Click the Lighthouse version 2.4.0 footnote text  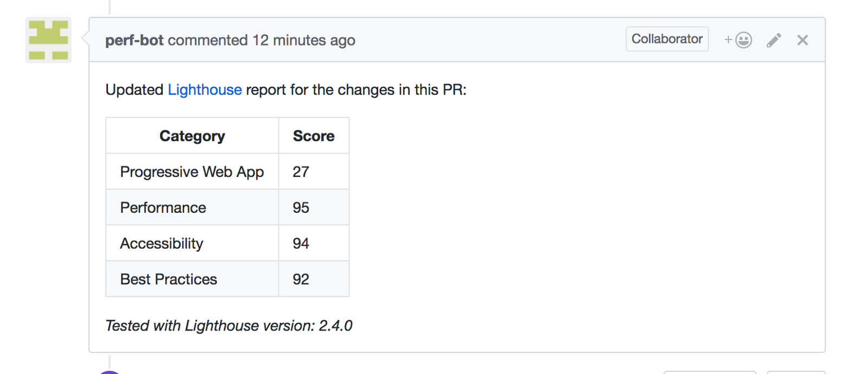point(229,326)
